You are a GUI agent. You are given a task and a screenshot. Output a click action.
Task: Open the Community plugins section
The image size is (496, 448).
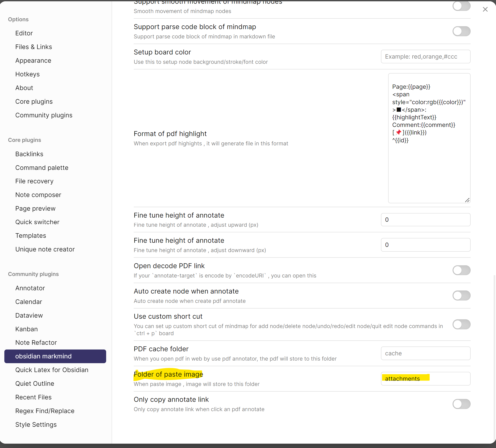coord(44,115)
